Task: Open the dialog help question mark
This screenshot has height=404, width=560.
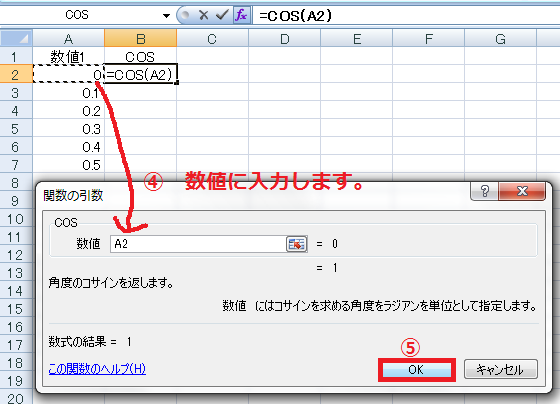Action: (485, 191)
